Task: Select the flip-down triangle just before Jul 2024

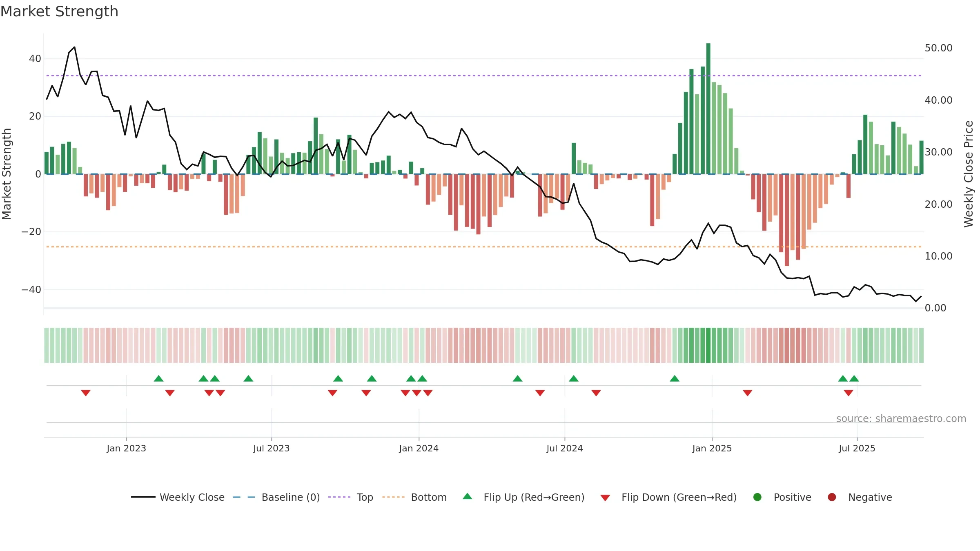Action: (540, 393)
